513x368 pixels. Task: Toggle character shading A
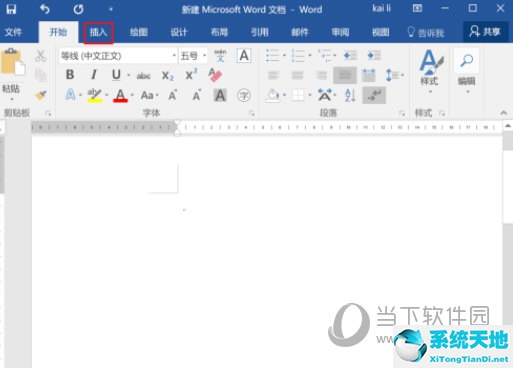click(x=220, y=96)
